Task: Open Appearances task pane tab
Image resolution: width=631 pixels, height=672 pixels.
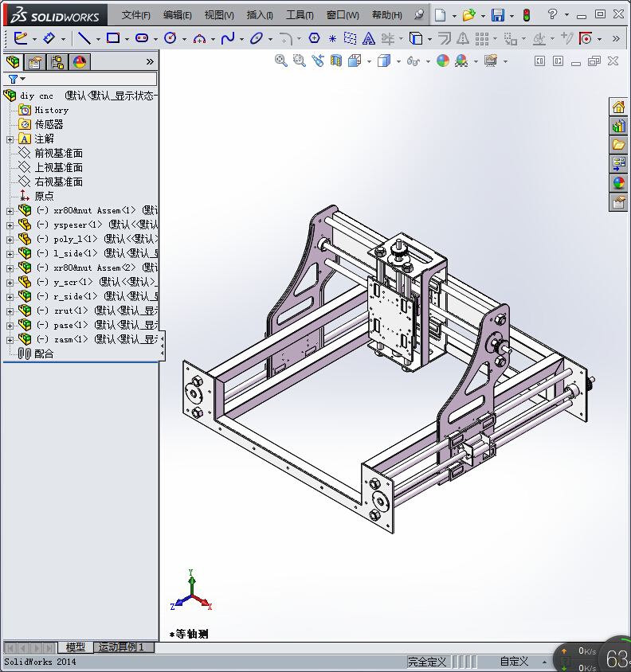Action: pyautogui.click(x=618, y=183)
